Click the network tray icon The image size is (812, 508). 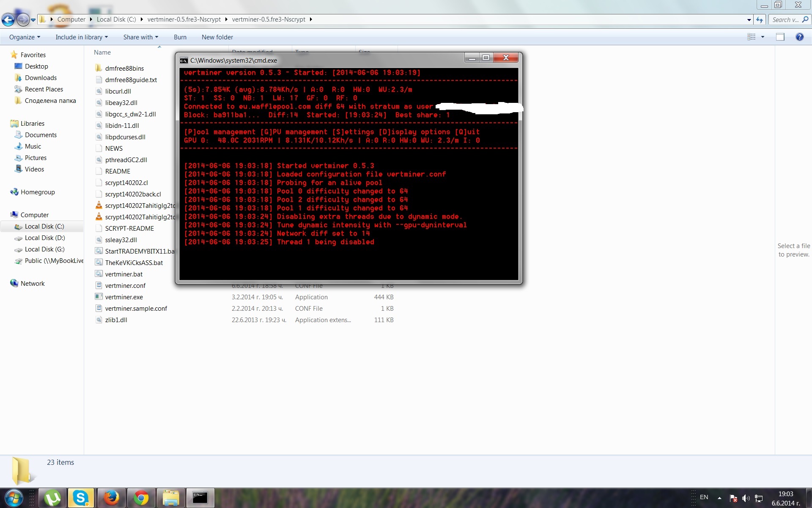pos(759,498)
